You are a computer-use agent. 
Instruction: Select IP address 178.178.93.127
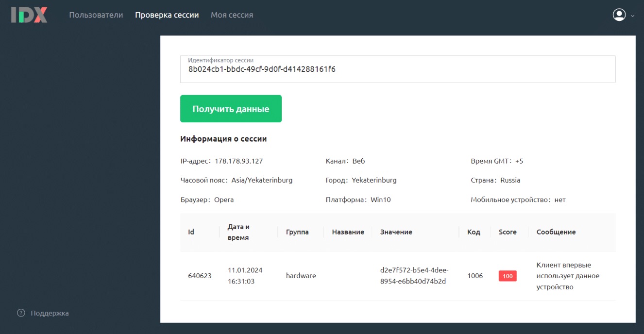coord(238,161)
